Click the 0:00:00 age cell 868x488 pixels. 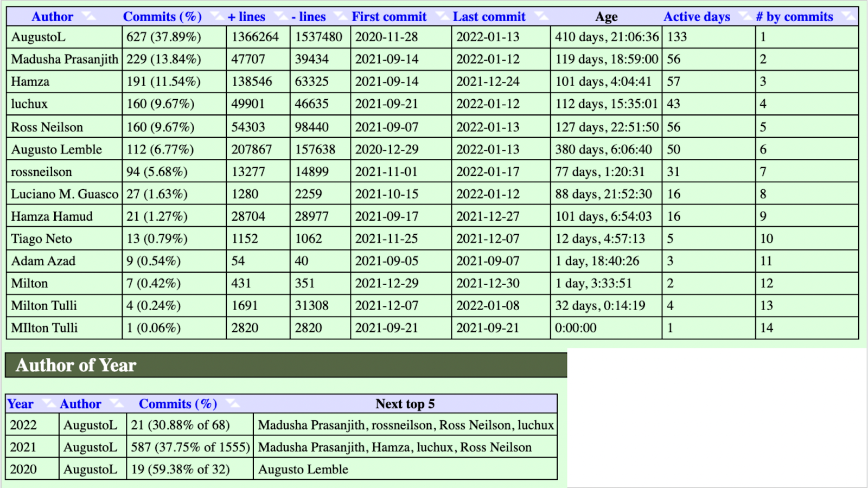pos(606,328)
